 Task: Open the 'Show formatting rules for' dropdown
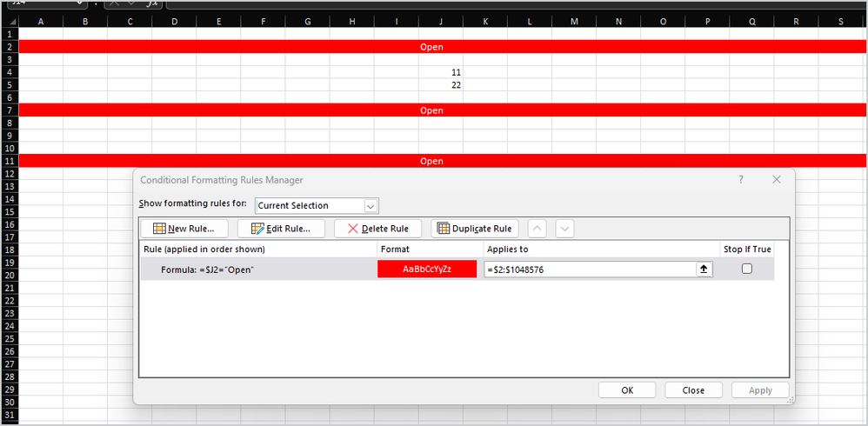point(371,206)
